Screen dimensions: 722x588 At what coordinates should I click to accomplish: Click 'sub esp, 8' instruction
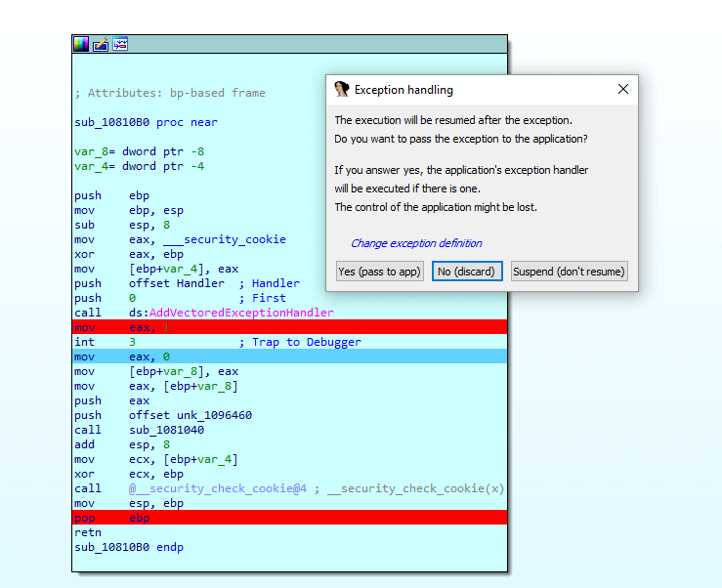point(122,225)
